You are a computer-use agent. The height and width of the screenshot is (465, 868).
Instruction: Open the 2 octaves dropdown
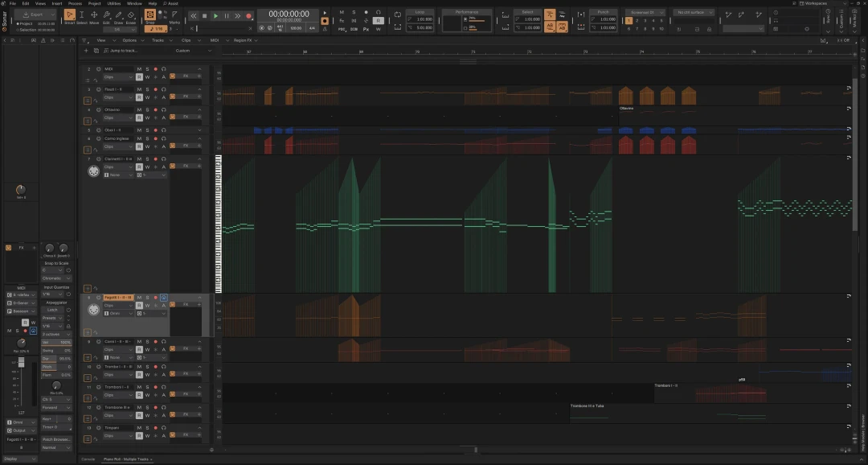(56, 334)
